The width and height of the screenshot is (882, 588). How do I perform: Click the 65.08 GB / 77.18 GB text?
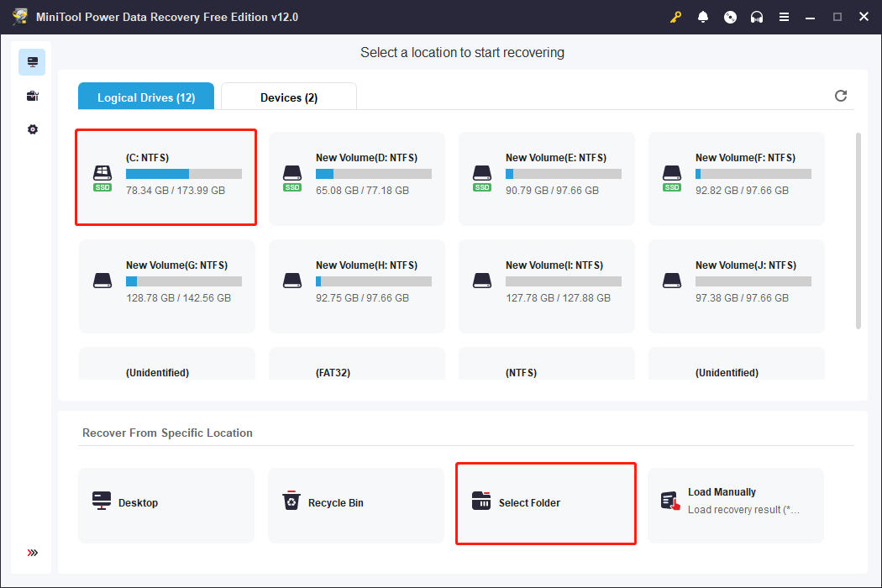(x=362, y=190)
